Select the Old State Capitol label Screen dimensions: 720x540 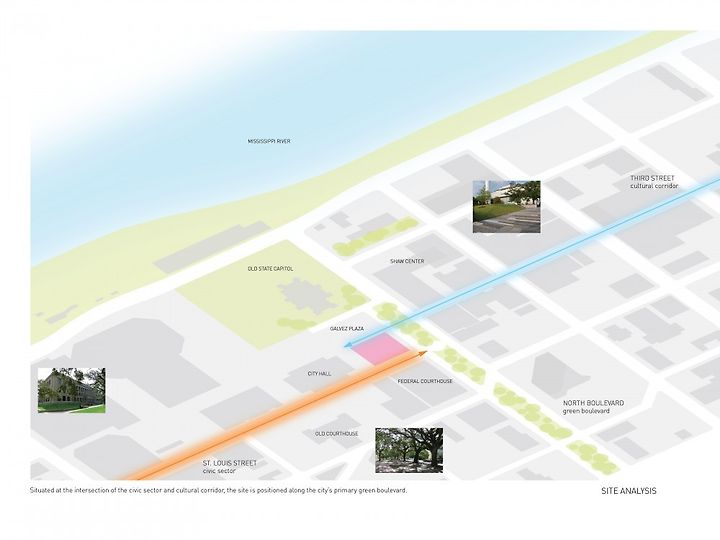point(270,269)
